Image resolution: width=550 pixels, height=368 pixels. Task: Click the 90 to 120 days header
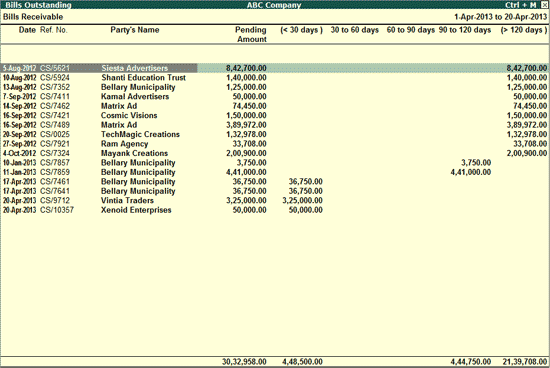click(x=465, y=30)
